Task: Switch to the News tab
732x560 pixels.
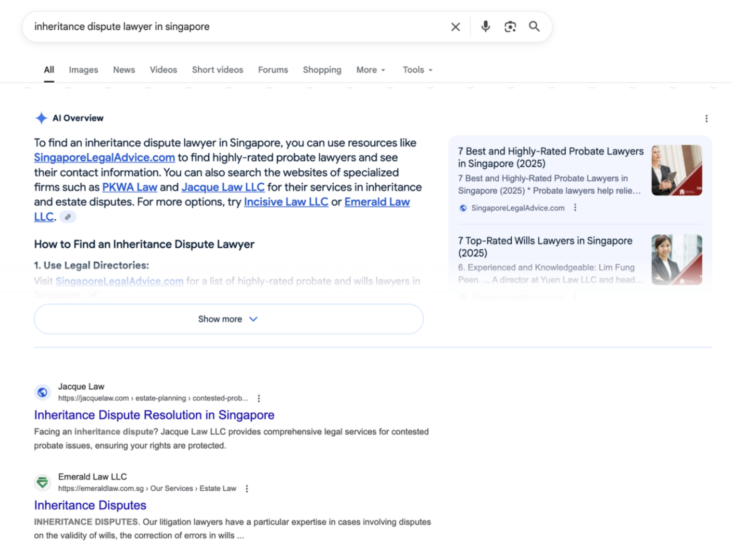Action: (x=124, y=70)
